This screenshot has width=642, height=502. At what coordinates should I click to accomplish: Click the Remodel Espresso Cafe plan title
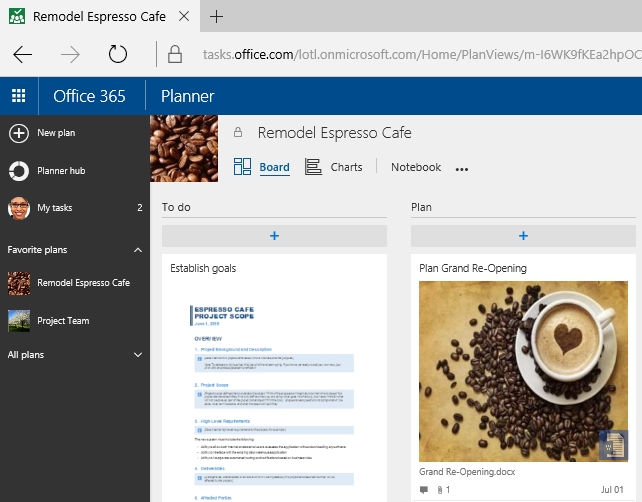tap(335, 133)
